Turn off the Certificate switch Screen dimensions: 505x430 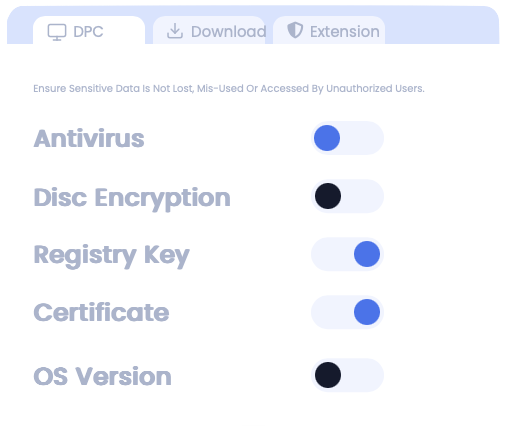pyautogui.click(x=347, y=312)
